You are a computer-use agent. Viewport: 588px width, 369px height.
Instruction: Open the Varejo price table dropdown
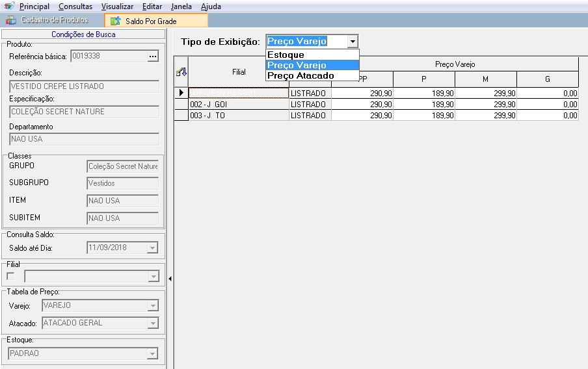[x=153, y=305]
